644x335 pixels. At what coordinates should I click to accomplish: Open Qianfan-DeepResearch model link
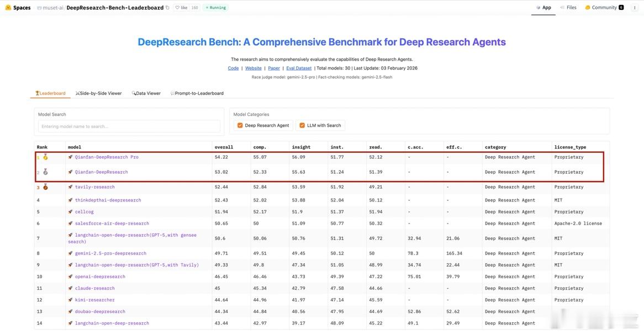point(101,172)
